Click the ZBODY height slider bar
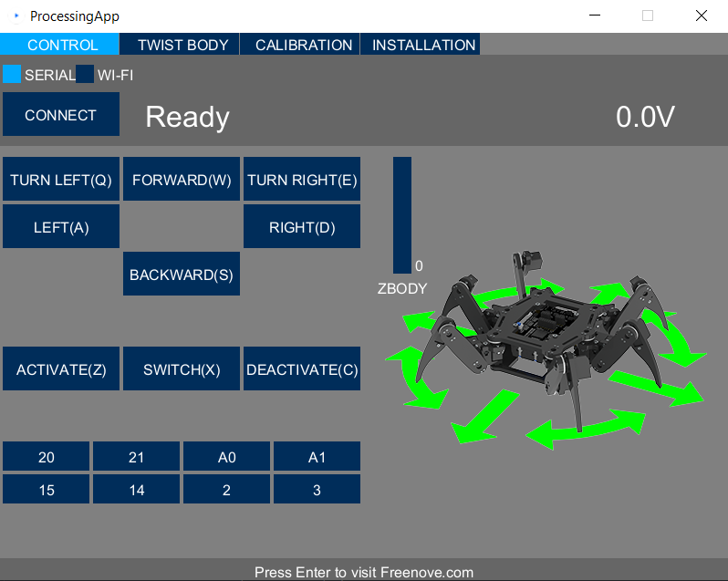This screenshot has height=581, width=728. 402,215
